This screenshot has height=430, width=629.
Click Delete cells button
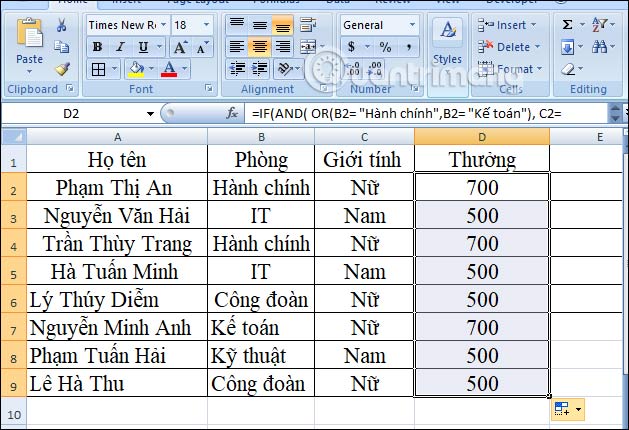(509, 47)
